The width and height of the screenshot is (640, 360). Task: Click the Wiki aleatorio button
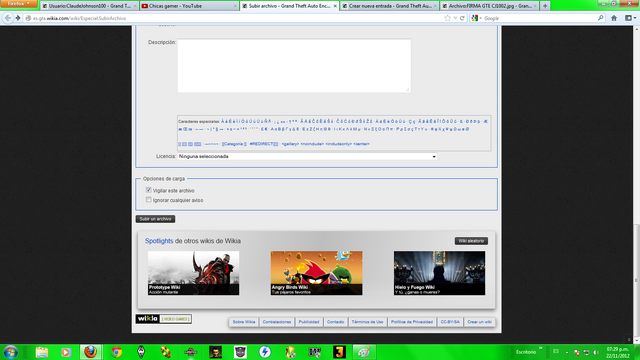(x=471, y=241)
